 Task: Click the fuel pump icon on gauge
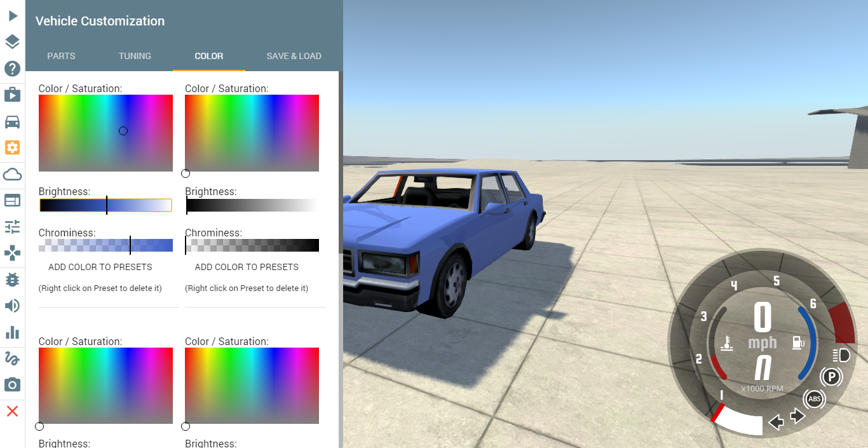(797, 343)
